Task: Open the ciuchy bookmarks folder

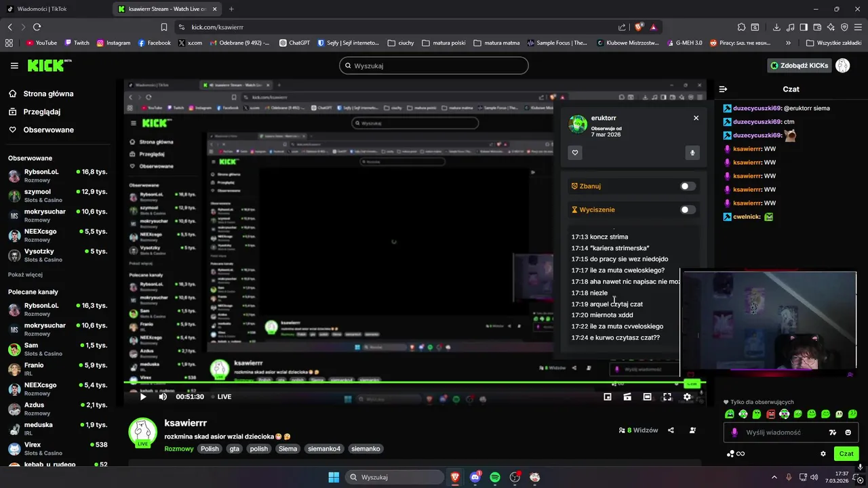Action: pyautogui.click(x=400, y=43)
